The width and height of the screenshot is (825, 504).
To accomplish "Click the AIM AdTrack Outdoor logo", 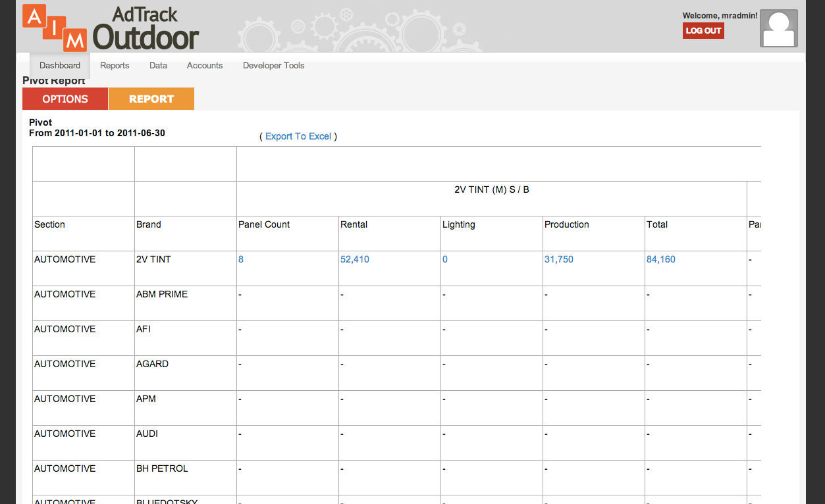I will pos(111,28).
